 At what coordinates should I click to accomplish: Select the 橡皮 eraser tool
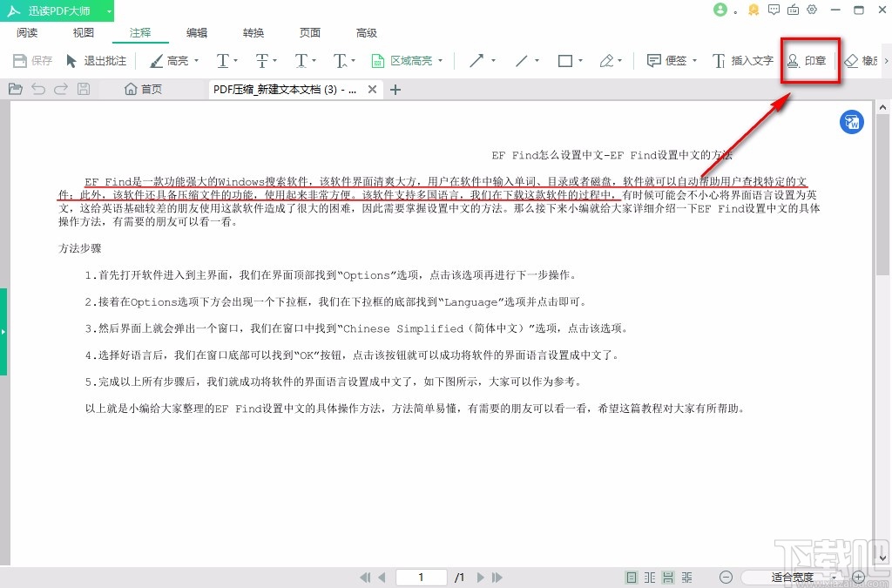click(x=868, y=61)
